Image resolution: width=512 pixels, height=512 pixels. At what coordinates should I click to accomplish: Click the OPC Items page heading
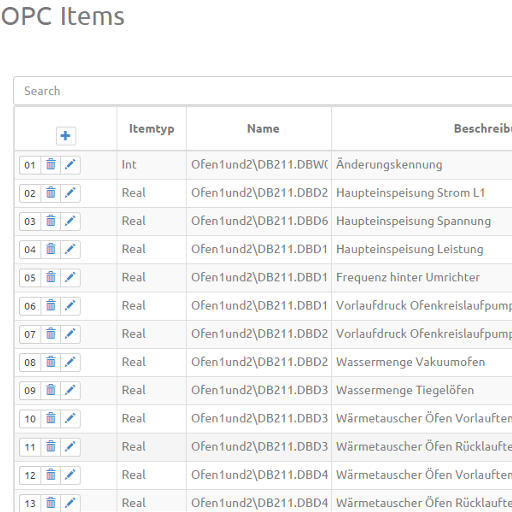tap(63, 16)
